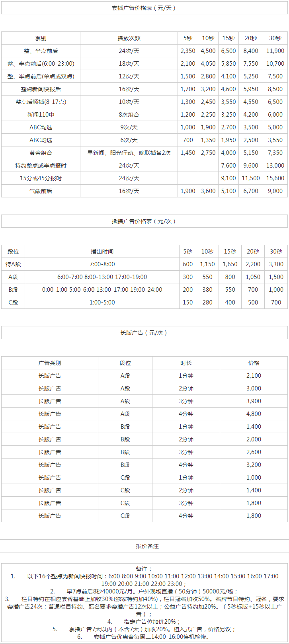Select the 1:00-5:00 C段 time cell
This screenshot has height=644, width=289.
point(102,302)
